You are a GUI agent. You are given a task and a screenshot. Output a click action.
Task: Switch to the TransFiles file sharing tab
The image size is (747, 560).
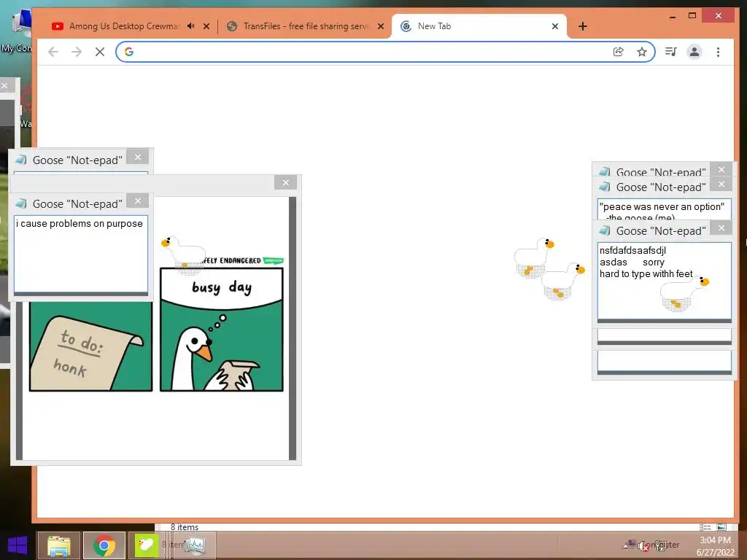point(305,26)
